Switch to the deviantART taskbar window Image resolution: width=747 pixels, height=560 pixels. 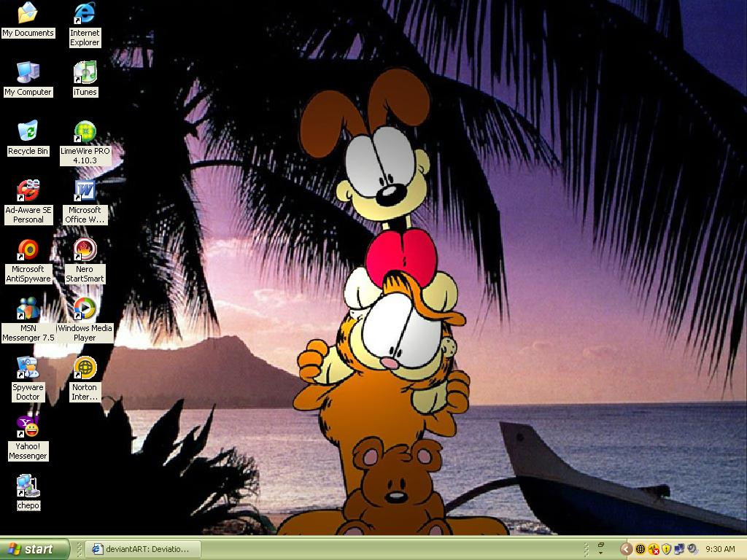[x=144, y=549]
